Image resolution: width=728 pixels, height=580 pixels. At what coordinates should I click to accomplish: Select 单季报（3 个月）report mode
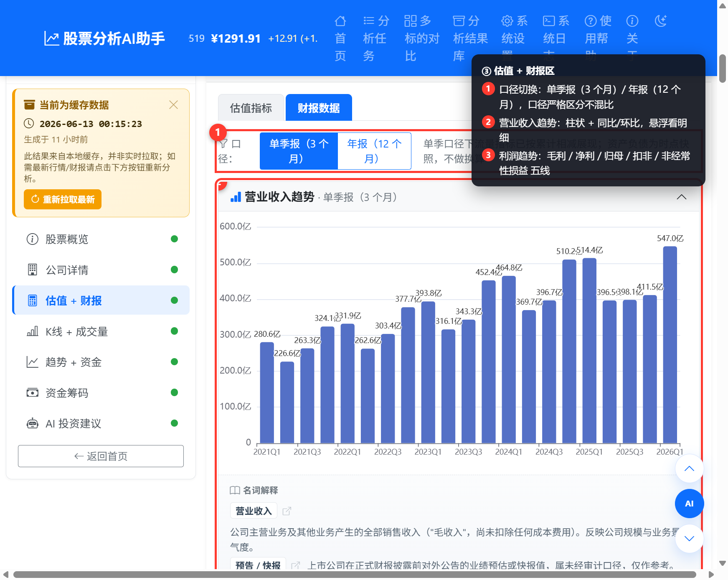coord(299,151)
